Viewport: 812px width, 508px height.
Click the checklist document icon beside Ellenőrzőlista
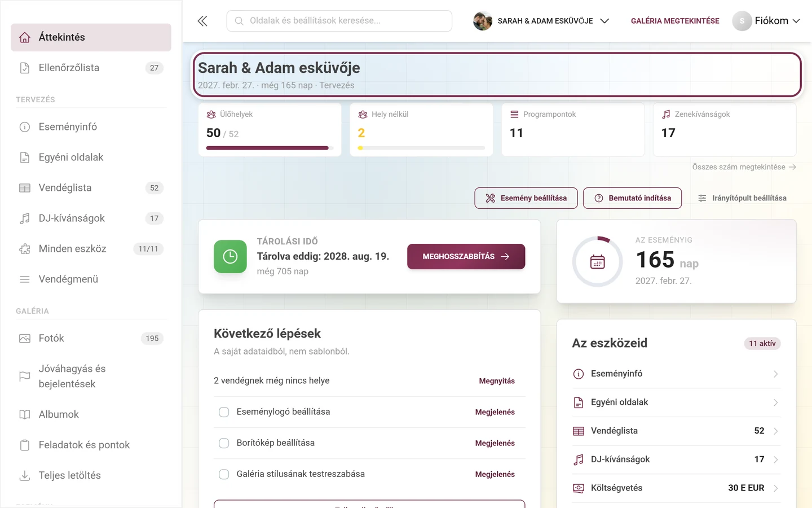[25, 68]
